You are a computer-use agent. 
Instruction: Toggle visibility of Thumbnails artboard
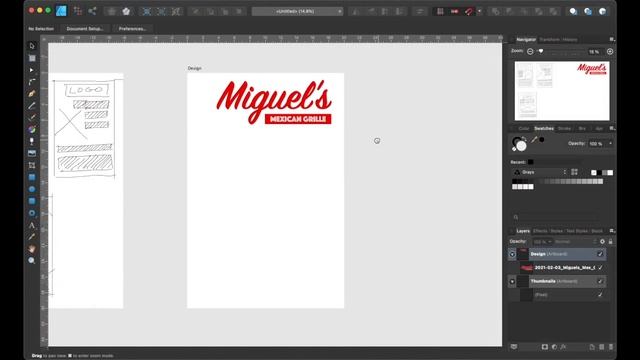pos(600,281)
